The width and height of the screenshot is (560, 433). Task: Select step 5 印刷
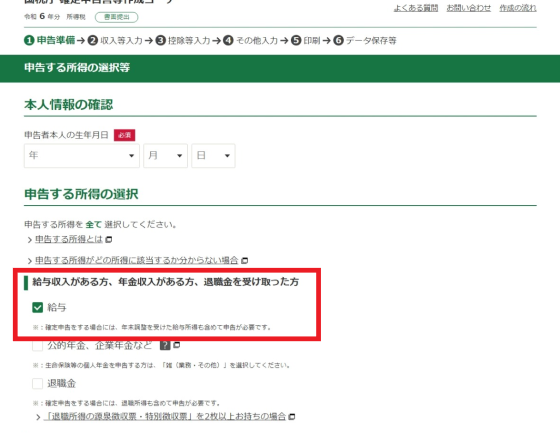[x=305, y=40]
